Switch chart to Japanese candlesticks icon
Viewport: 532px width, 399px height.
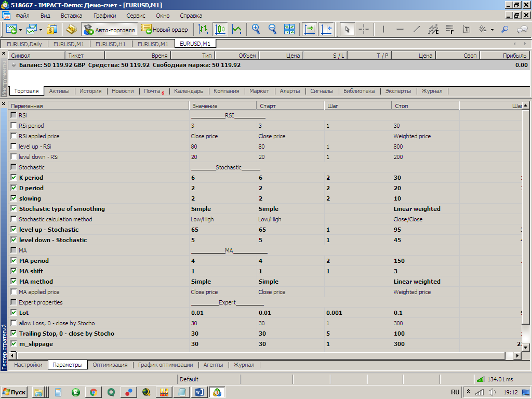[x=220, y=30]
